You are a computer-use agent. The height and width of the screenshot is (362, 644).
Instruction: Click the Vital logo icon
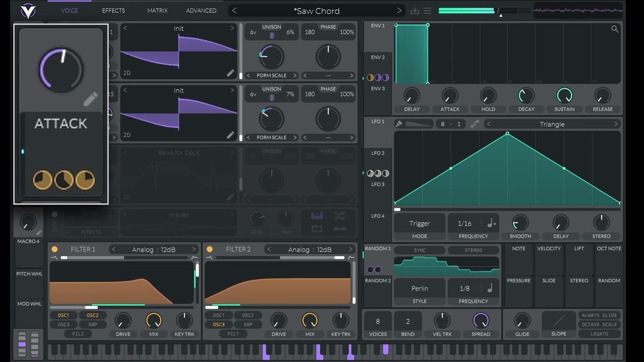(28, 11)
